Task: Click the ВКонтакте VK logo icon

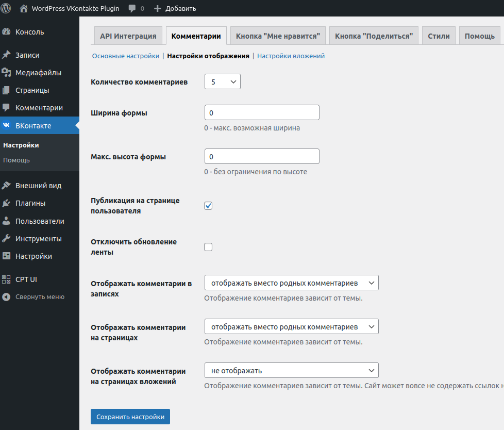Action: click(6, 125)
